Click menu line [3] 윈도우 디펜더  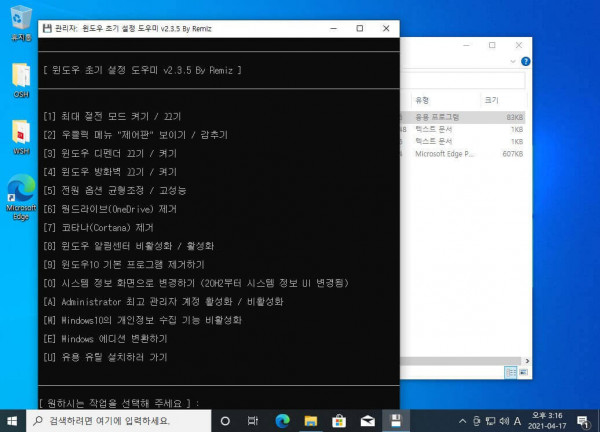110,153
